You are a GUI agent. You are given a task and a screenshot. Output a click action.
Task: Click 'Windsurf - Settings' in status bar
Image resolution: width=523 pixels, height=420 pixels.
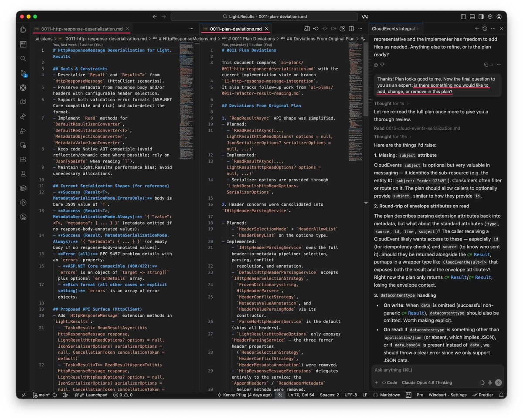pos(448,395)
